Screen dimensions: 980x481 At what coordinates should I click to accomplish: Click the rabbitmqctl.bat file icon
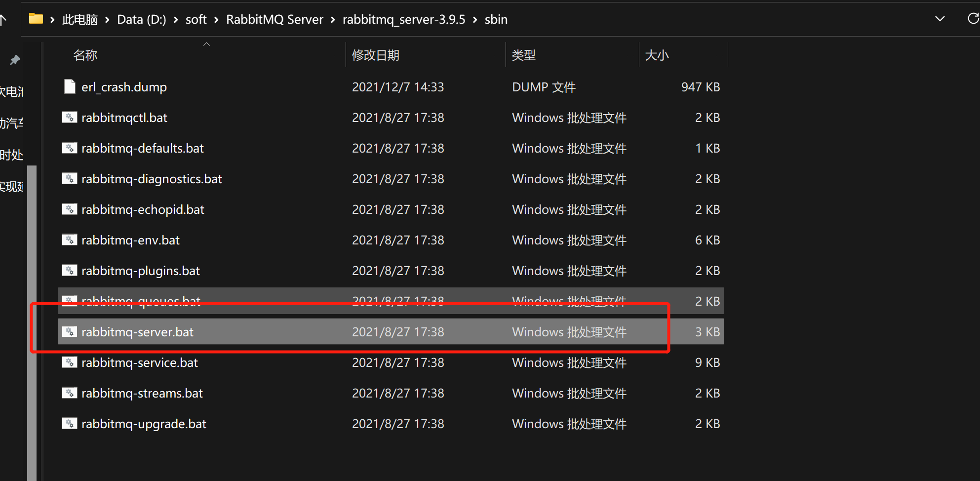point(70,118)
